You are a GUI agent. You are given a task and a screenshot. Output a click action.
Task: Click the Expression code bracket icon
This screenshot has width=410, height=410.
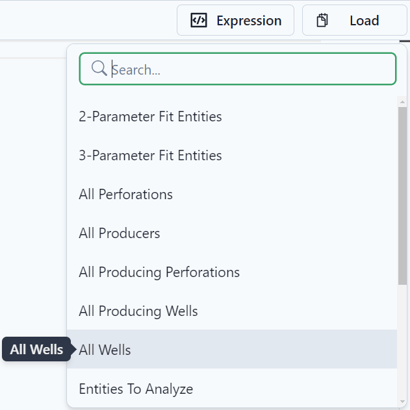(199, 20)
